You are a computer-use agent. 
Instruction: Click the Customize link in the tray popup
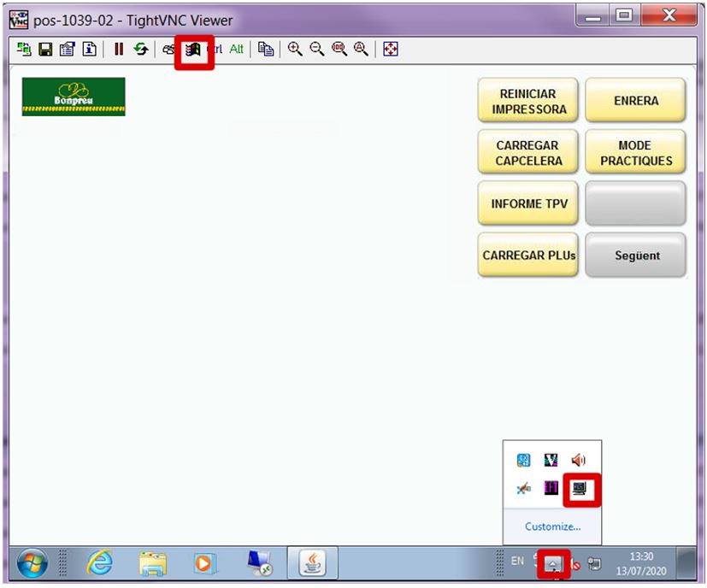pos(553,524)
